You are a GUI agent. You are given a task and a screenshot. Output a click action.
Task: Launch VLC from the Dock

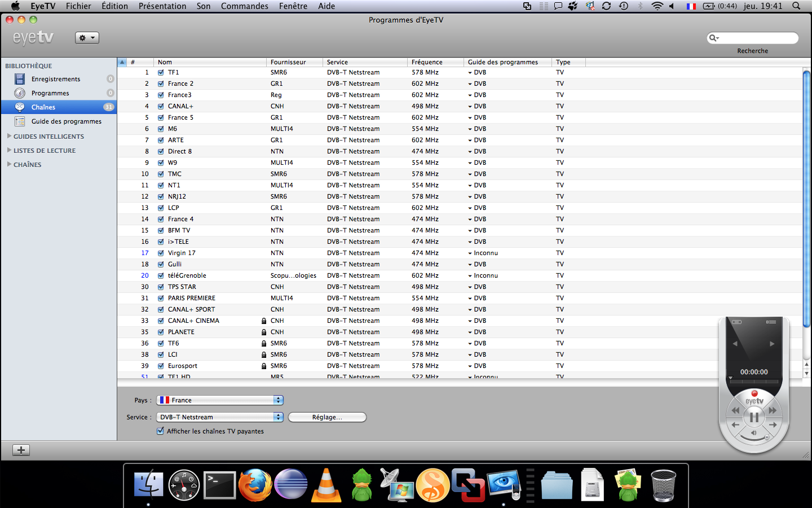coord(326,485)
